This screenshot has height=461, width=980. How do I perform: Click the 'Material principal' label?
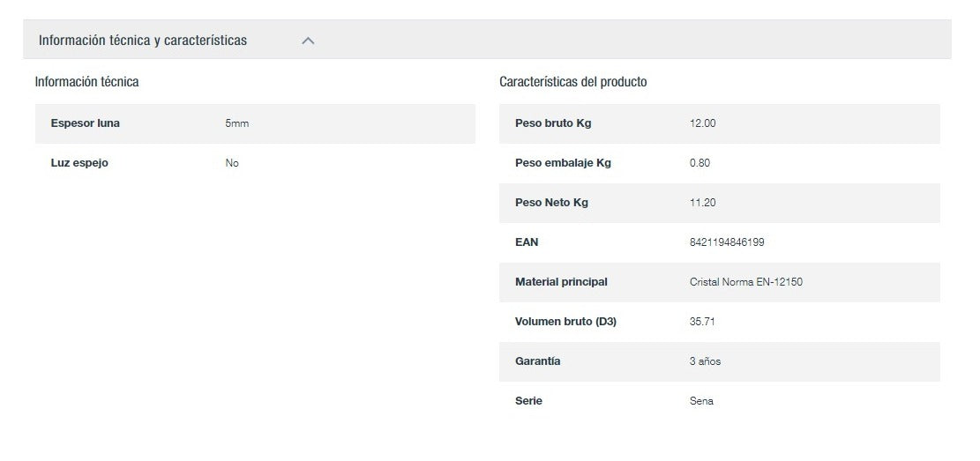tap(561, 282)
